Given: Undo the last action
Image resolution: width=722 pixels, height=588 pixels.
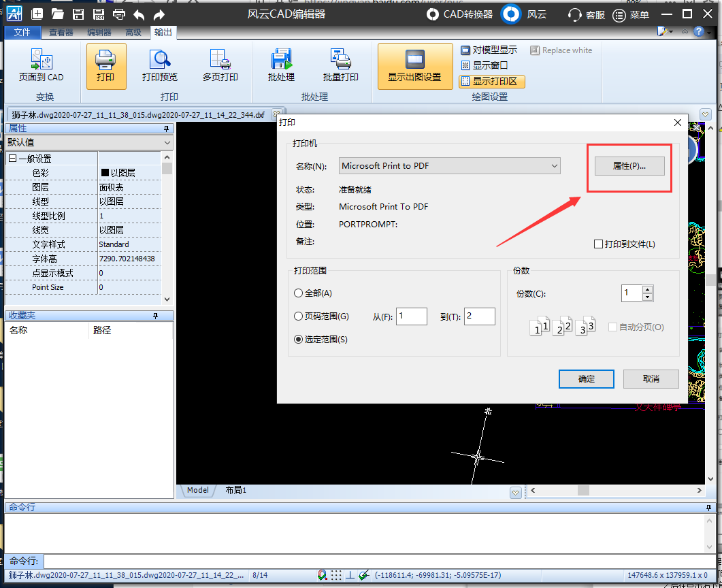Looking at the screenshot, I should [x=139, y=15].
